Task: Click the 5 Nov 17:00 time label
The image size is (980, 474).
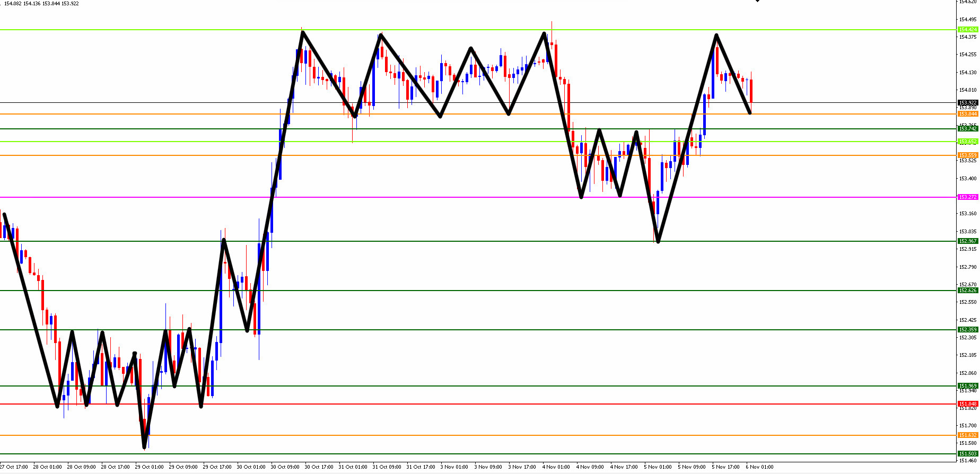Action: (725, 467)
